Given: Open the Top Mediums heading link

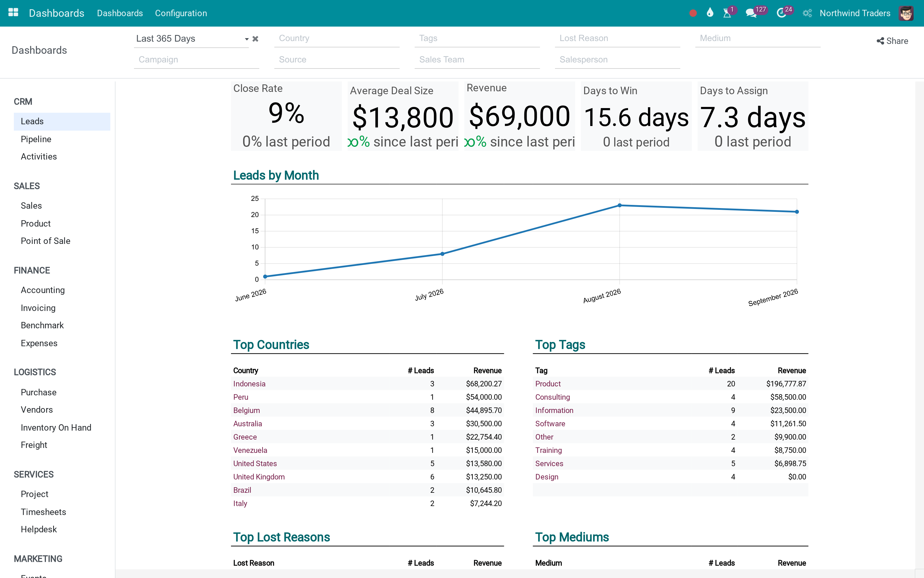Looking at the screenshot, I should tap(572, 538).
